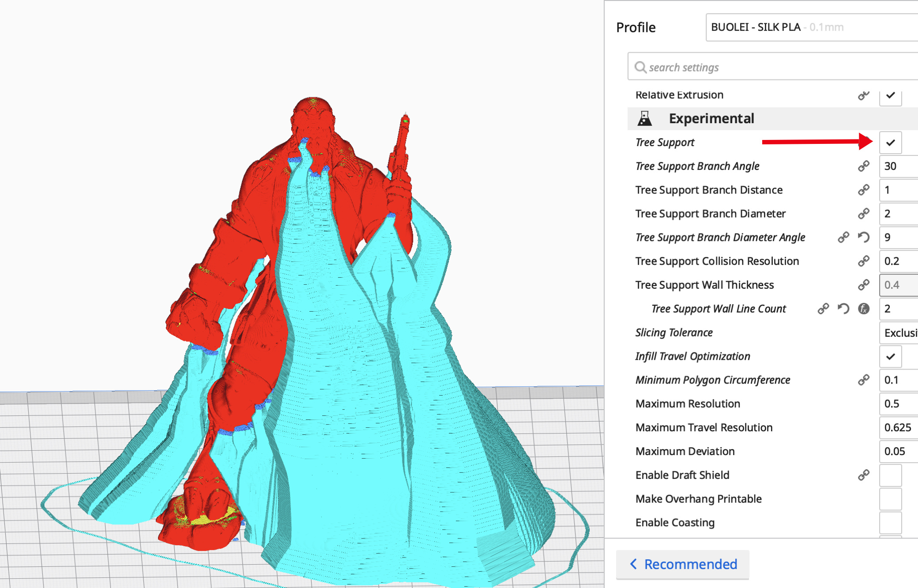The height and width of the screenshot is (588, 918).
Task: Click the fx icon for Wall Line Count
Action: pyautogui.click(x=864, y=309)
